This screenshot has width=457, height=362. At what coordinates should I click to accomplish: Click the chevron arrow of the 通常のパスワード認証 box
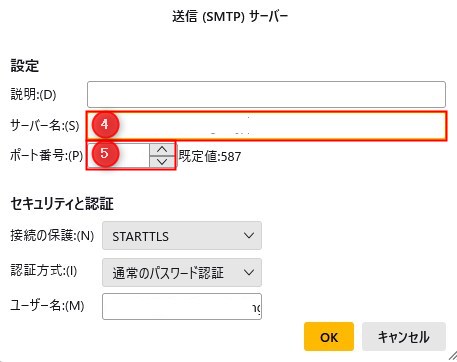(x=249, y=272)
